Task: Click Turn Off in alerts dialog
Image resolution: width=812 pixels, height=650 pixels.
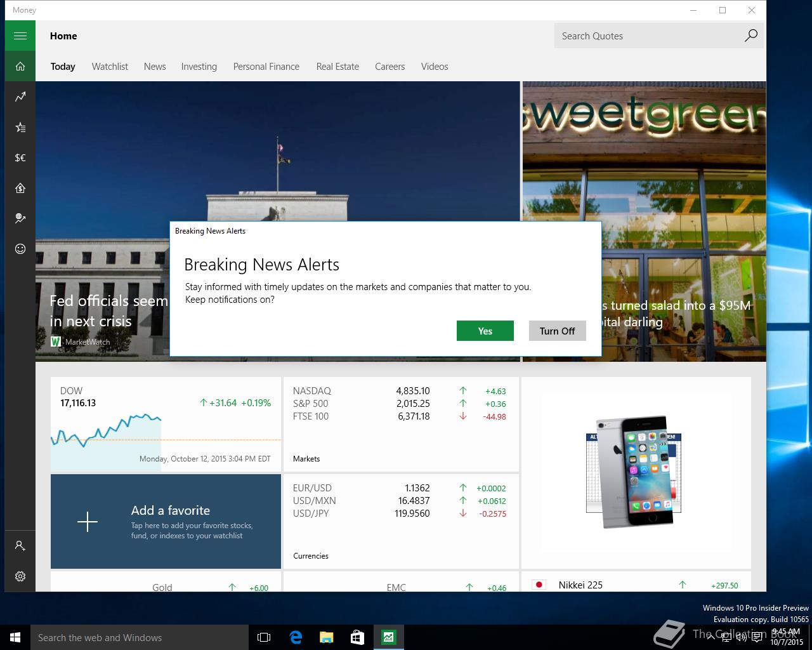Action: coord(558,331)
